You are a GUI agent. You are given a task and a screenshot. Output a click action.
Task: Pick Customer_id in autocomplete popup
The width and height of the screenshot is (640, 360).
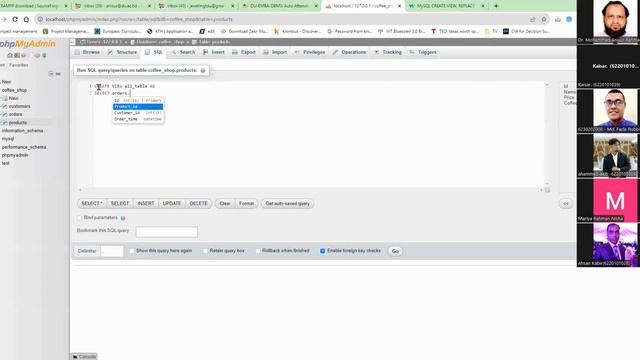click(x=138, y=113)
